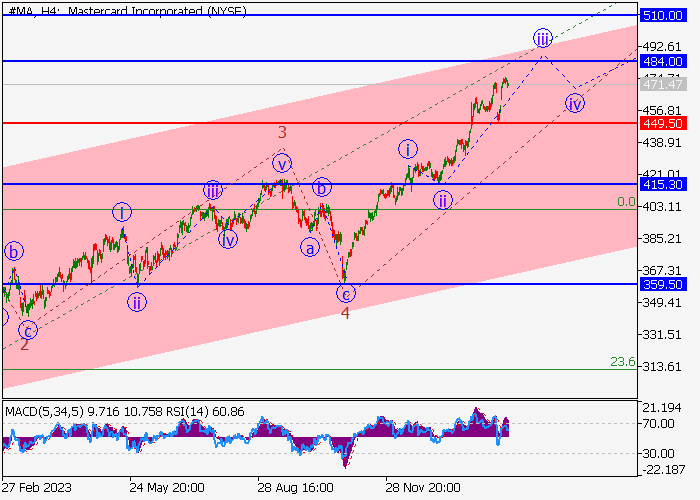Viewport: 700px width, 500px height.
Task: Click the 385.21 axis value
Action: tap(662, 239)
